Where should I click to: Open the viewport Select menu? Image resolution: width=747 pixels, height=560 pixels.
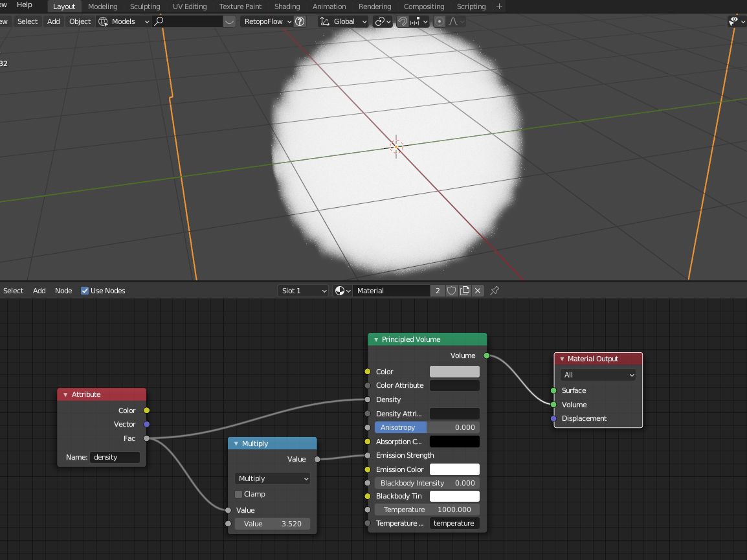point(27,21)
